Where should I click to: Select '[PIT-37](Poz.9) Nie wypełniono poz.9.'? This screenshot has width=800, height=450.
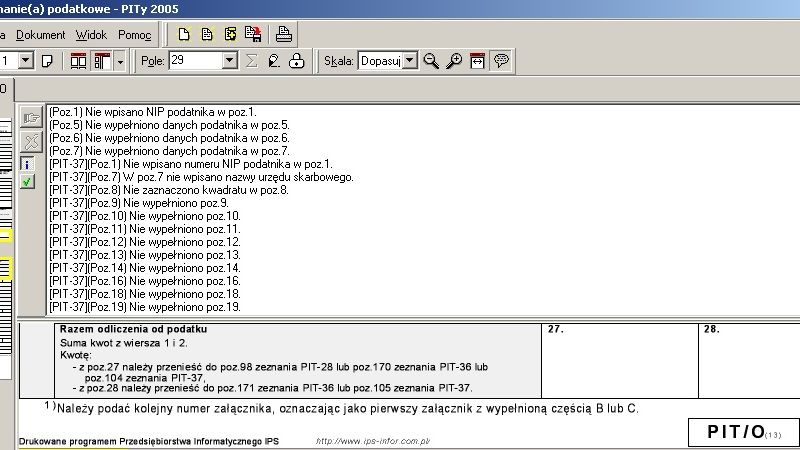(139, 203)
